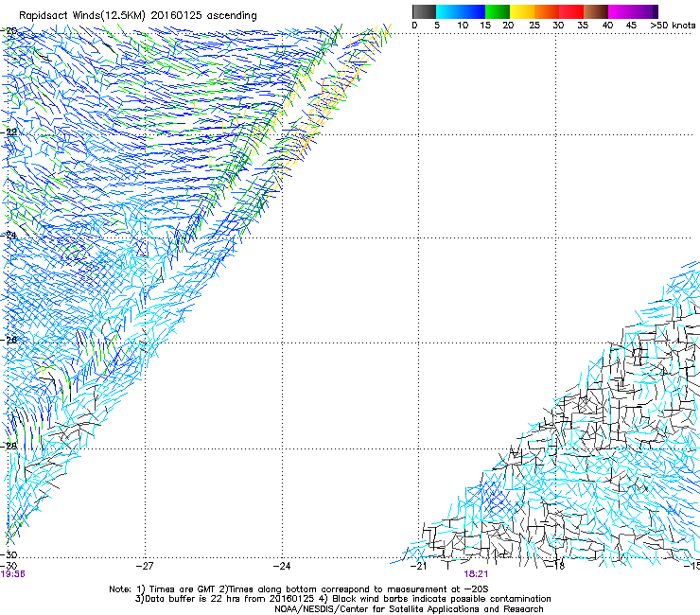Click the gray 0–5 knots legend segment
This screenshot has height=615, width=700.
pyautogui.click(x=424, y=11)
